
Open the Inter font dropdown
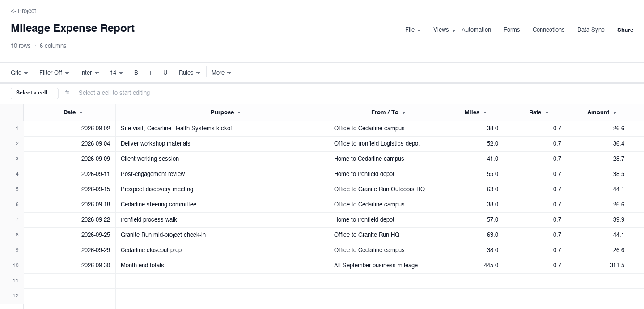click(89, 73)
